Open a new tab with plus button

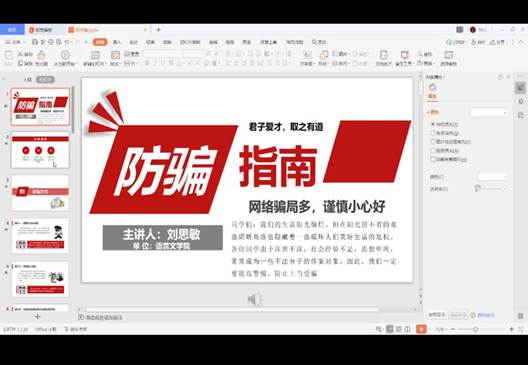pyautogui.click(x=158, y=30)
